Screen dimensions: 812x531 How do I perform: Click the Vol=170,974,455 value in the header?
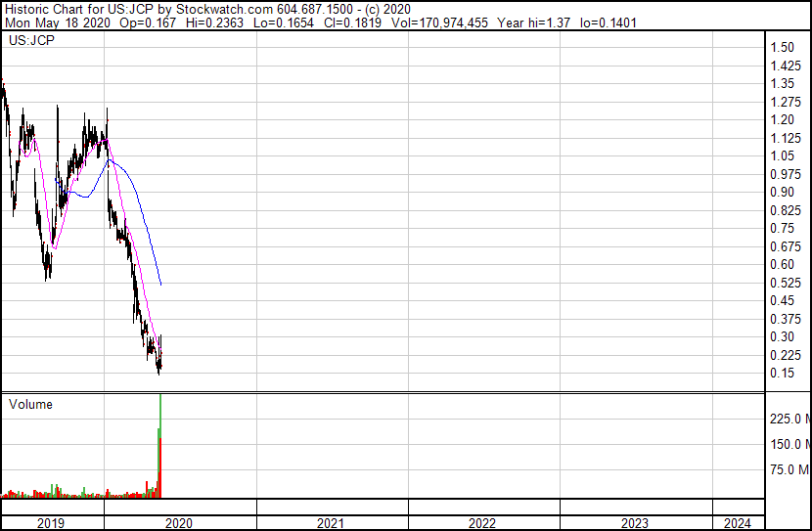coord(439,22)
